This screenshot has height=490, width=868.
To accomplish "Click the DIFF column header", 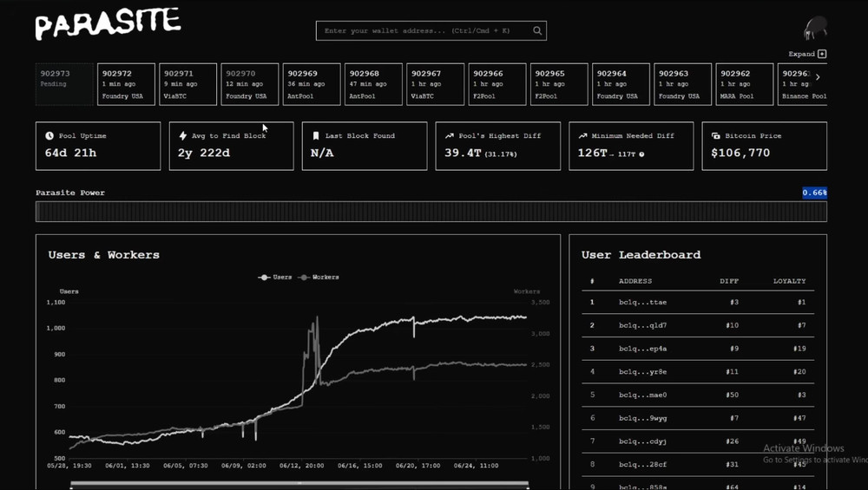I will pos(729,281).
